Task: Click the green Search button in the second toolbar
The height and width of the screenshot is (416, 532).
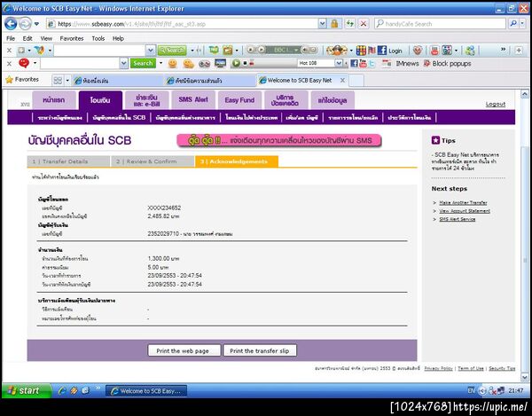Action: pyautogui.click(x=143, y=63)
